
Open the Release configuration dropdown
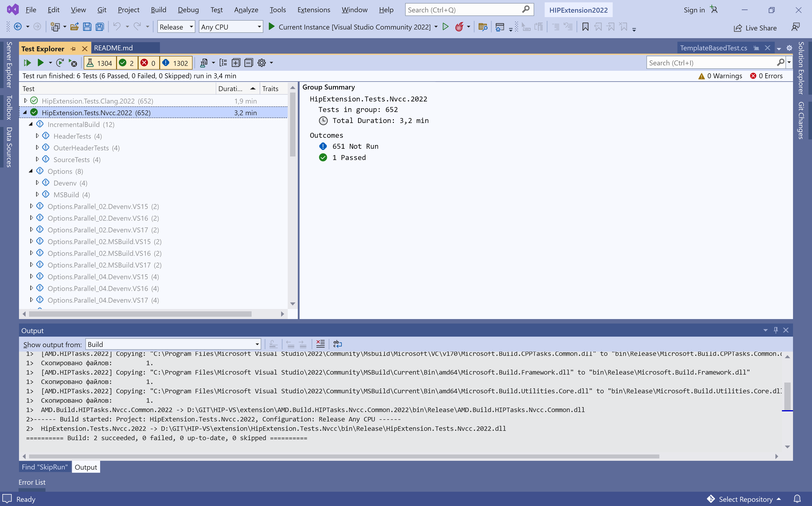pyautogui.click(x=176, y=27)
